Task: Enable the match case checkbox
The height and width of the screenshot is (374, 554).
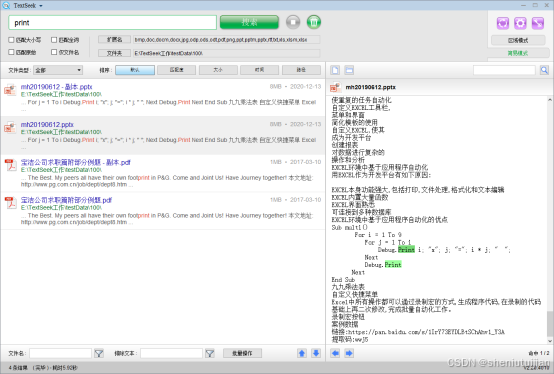Action: 11,40
